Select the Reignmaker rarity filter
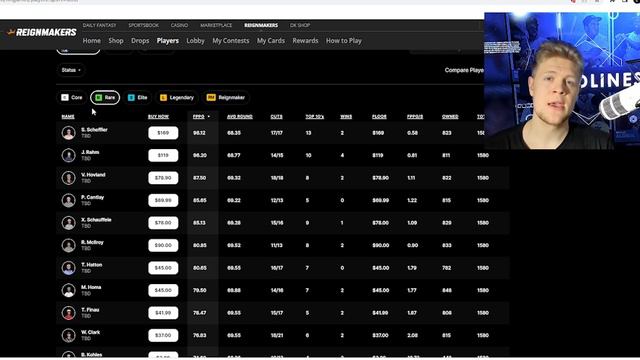 [x=226, y=98]
